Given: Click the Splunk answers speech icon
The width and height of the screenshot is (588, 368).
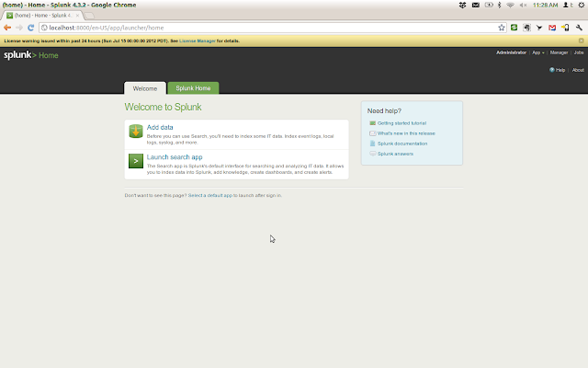Looking at the screenshot, I should pyautogui.click(x=372, y=154).
